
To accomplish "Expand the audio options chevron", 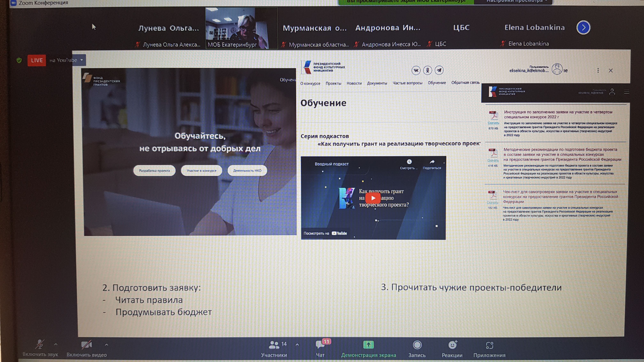I will 56,344.
